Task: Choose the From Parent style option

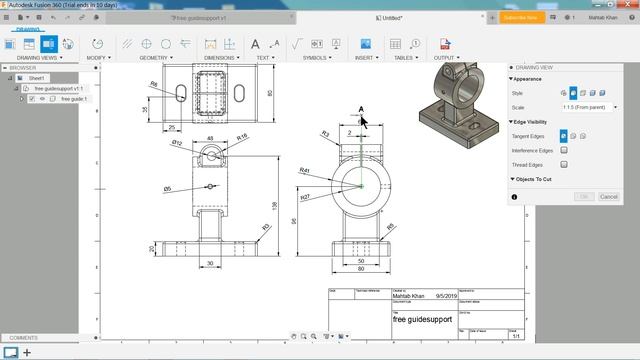Action: pos(563,93)
